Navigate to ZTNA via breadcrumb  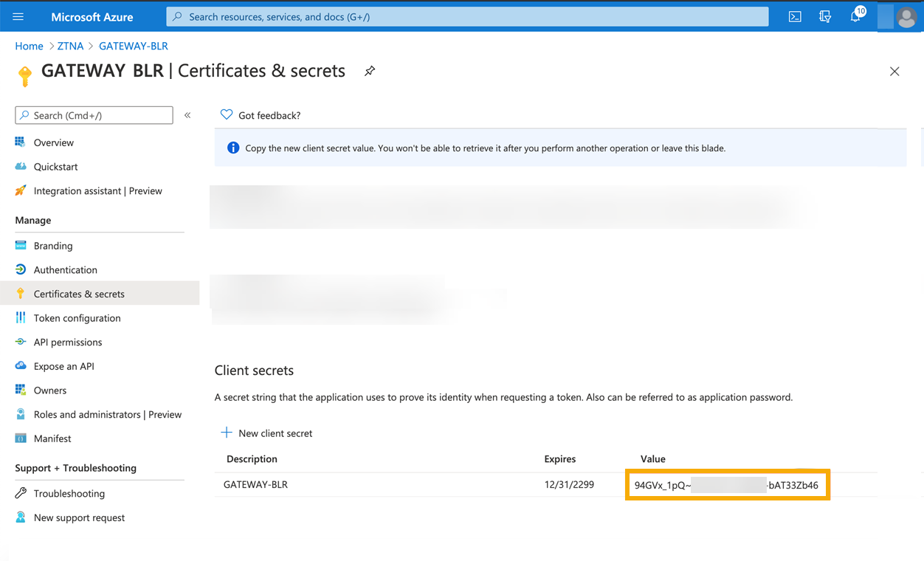(x=70, y=45)
